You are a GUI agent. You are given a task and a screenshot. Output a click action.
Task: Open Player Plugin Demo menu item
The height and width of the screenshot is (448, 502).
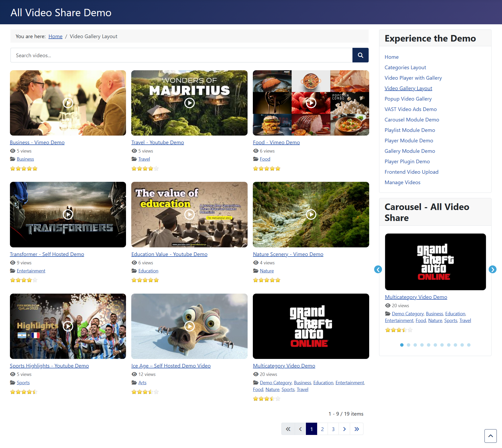pos(407,161)
